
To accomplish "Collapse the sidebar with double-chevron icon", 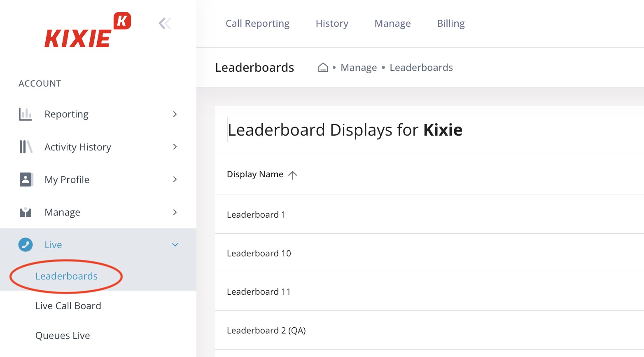I will pyautogui.click(x=165, y=23).
